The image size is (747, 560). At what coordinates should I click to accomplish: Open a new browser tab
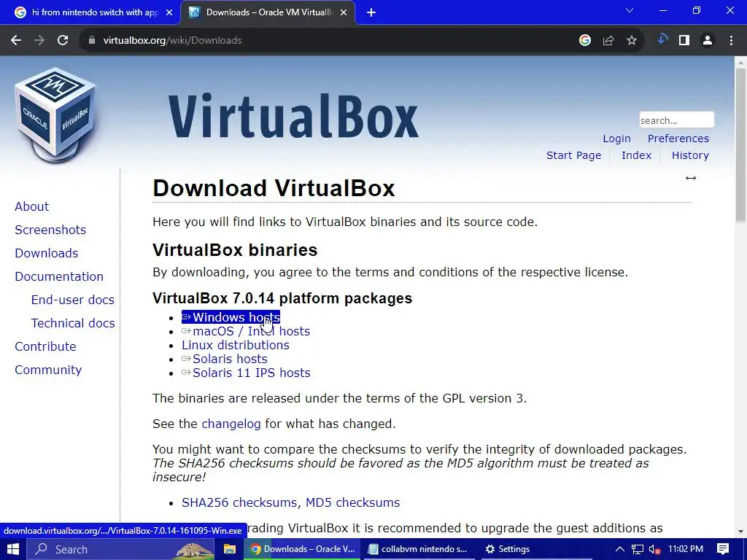(x=371, y=12)
